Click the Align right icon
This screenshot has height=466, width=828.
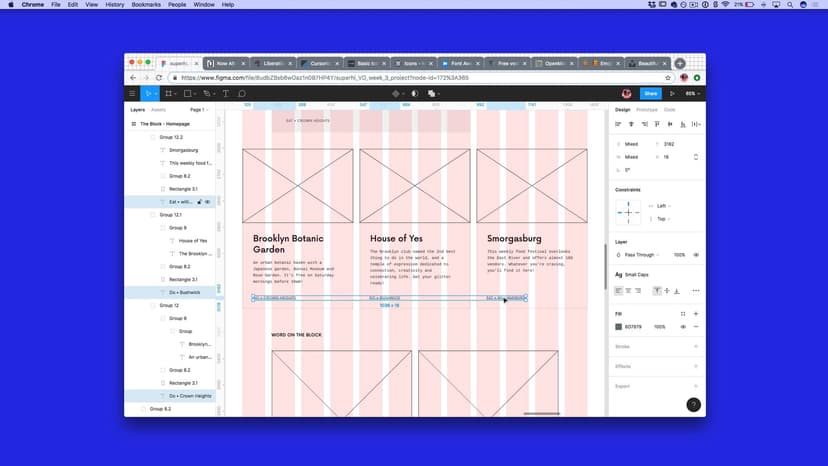(644, 124)
